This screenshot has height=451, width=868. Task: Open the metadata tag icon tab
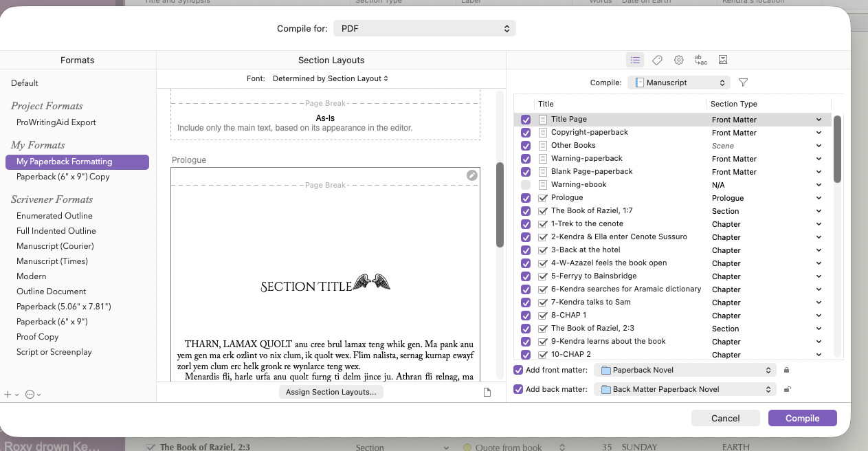point(657,60)
